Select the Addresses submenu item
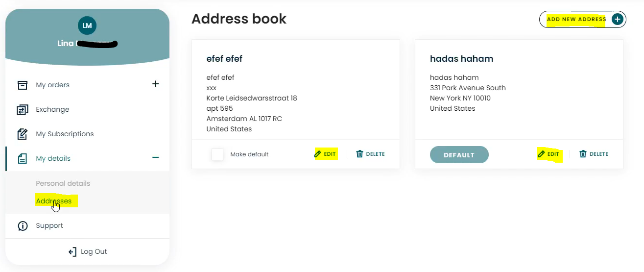 tap(54, 201)
